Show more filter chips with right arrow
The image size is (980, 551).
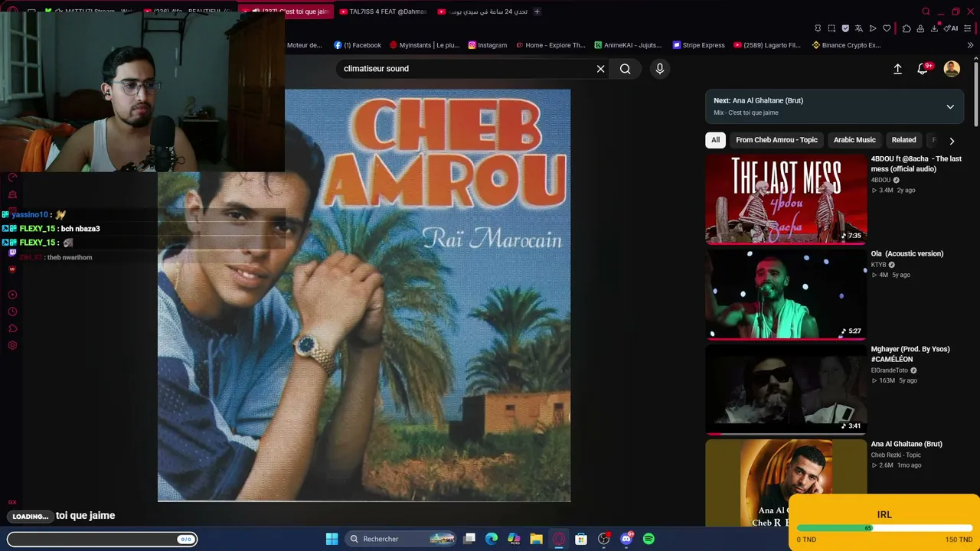coord(952,141)
